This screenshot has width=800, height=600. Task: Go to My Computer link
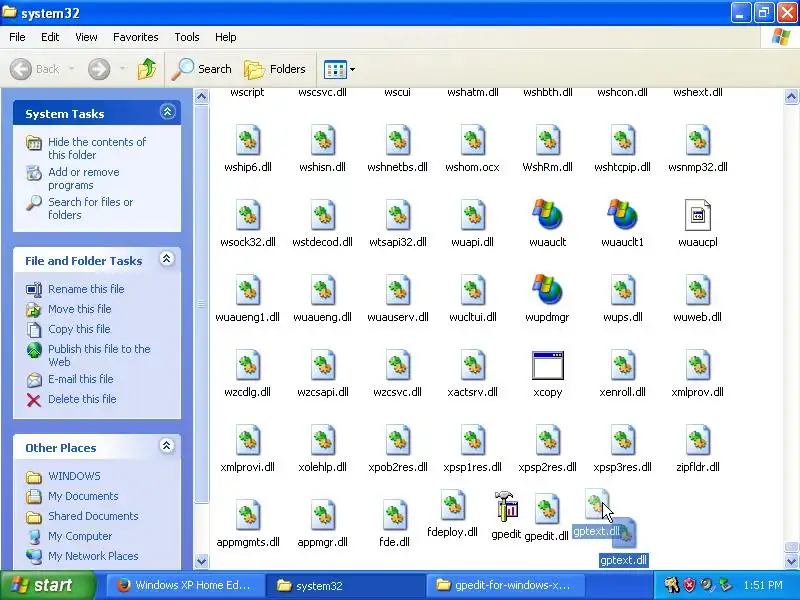click(80, 536)
